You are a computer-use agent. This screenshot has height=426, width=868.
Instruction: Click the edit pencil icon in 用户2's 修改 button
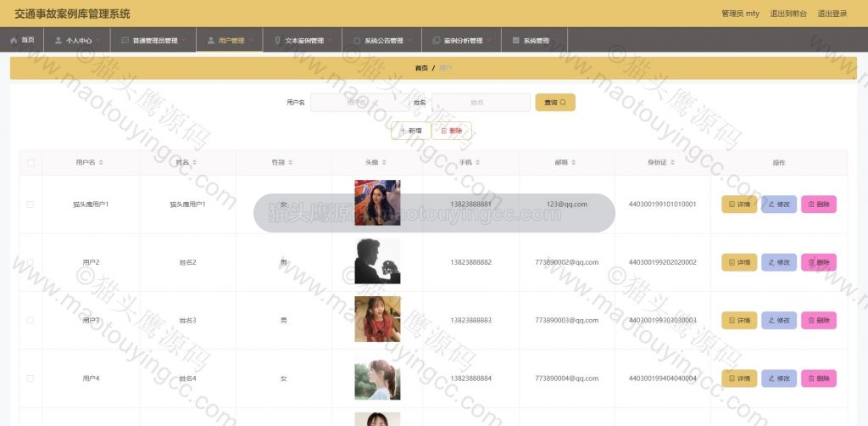point(771,262)
